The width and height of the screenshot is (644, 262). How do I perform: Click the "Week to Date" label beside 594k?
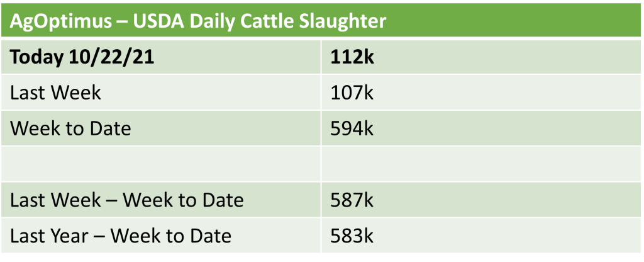[70, 128]
